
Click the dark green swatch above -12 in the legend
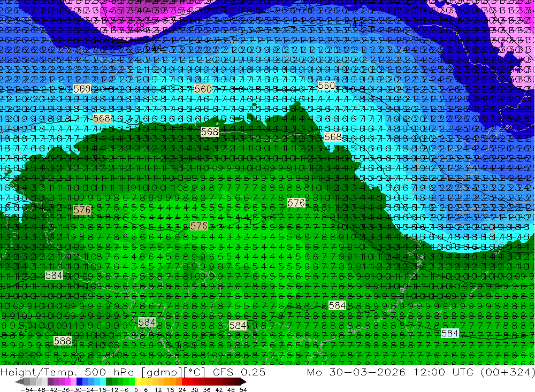tap(109, 382)
